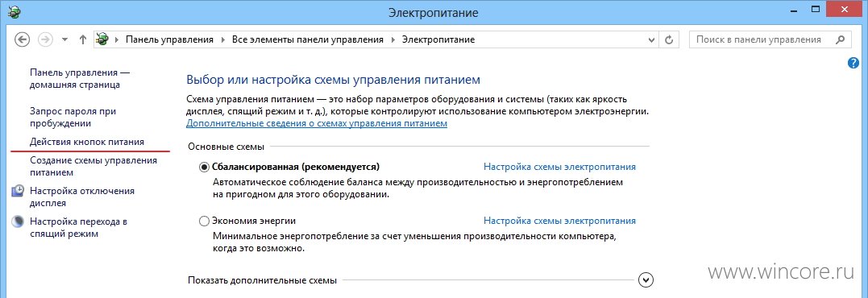Expand Показать дополнительные схемы section
Image resolution: width=868 pixels, height=298 pixels.
click(x=646, y=280)
